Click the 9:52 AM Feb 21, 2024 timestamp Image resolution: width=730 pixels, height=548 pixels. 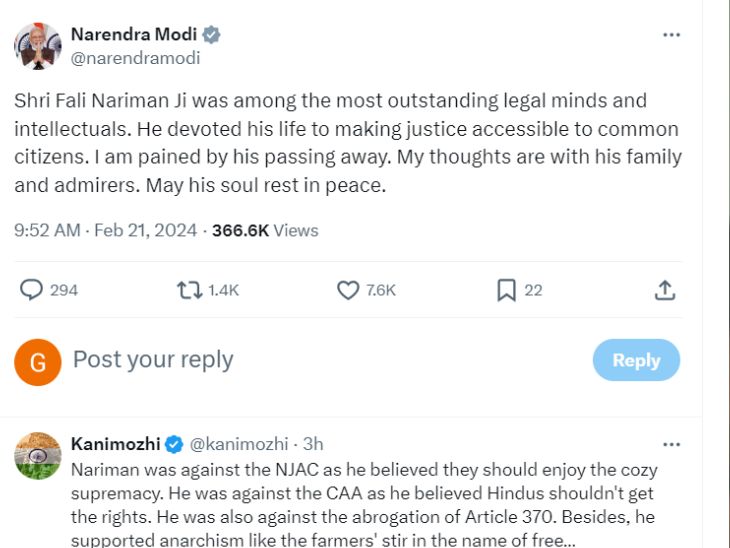click(x=105, y=230)
